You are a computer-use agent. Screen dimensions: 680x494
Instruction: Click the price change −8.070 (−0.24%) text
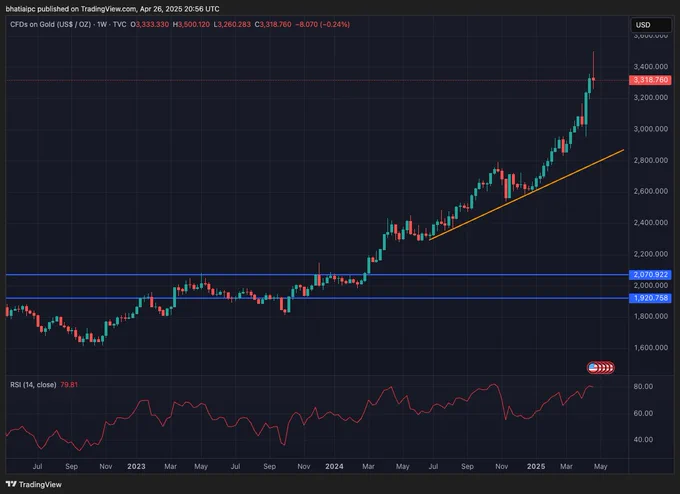323,24
